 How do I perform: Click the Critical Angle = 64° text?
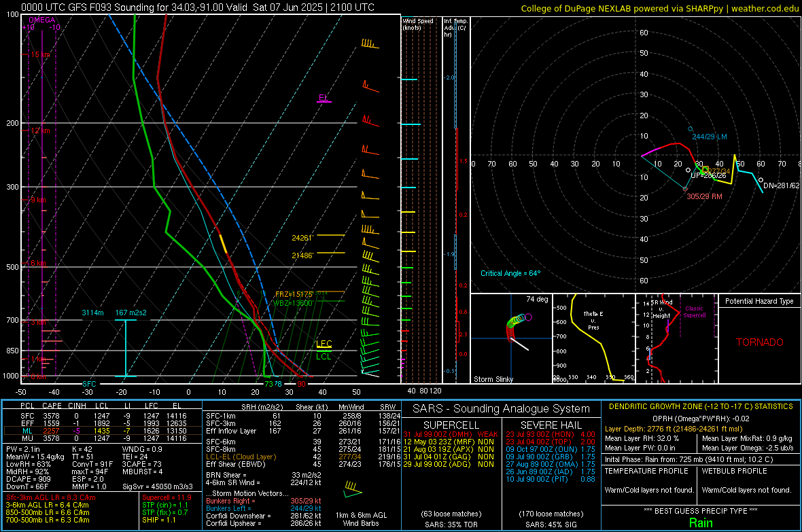click(x=510, y=273)
